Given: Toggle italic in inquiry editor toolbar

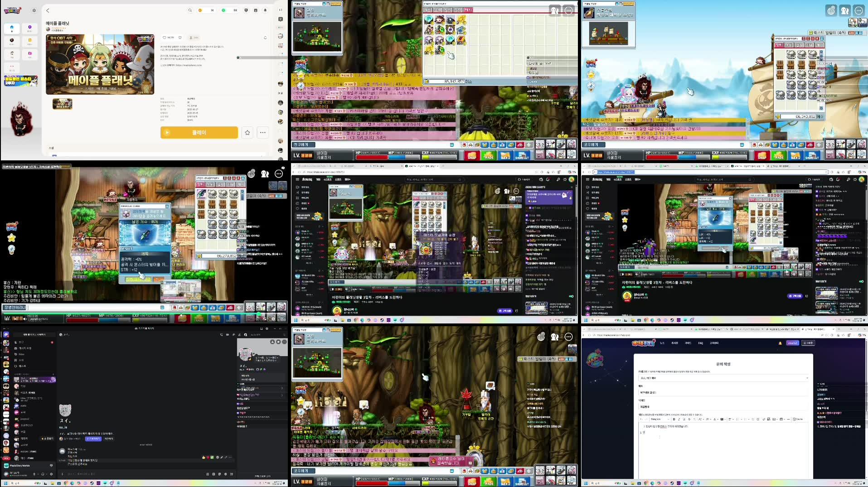Looking at the screenshot, I should (x=679, y=419).
